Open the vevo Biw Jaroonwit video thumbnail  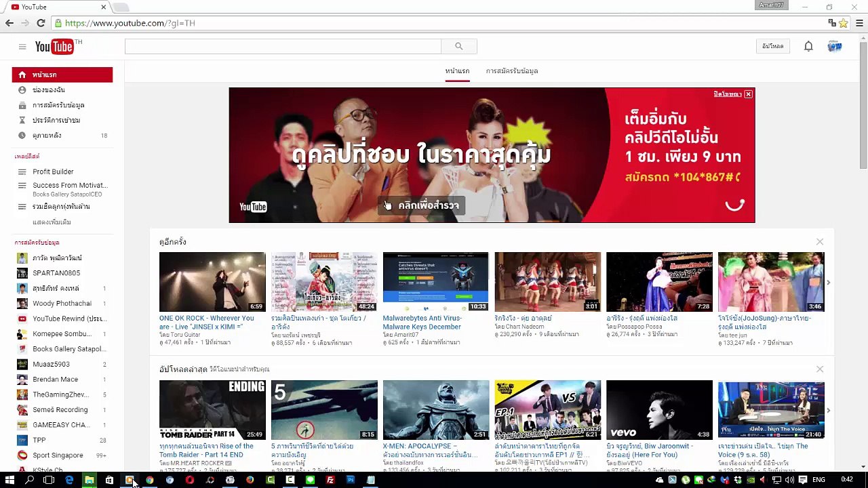coord(659,410)
